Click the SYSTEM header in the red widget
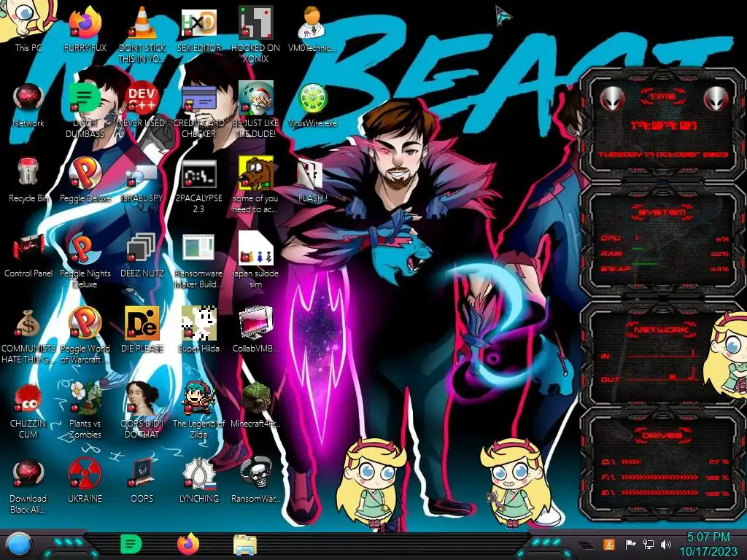 pyautogui.click(x=662, y=212)
